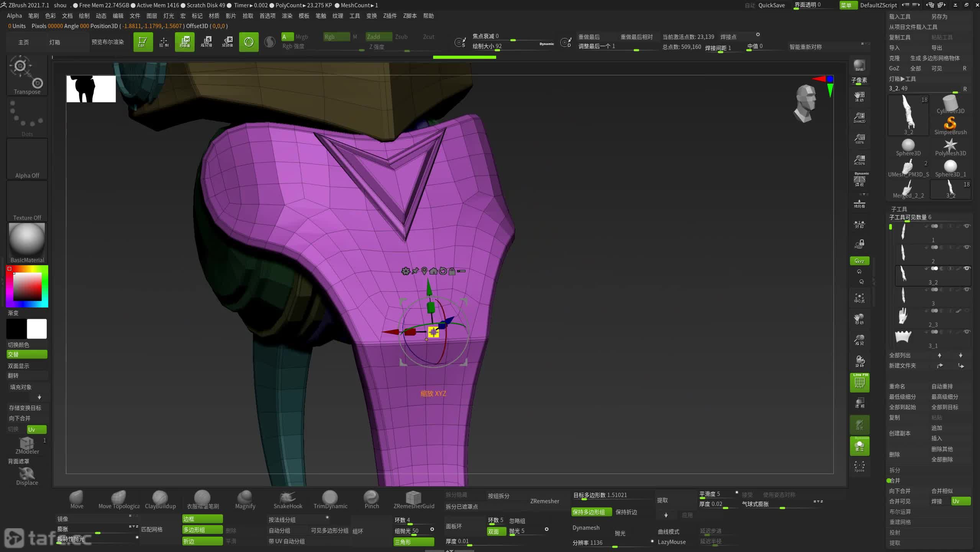Toggle the 交替 alternate button

[27, 354]
